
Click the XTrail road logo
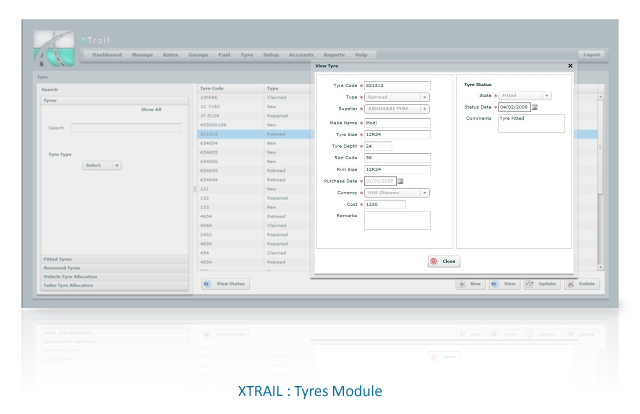click(54, 48)
